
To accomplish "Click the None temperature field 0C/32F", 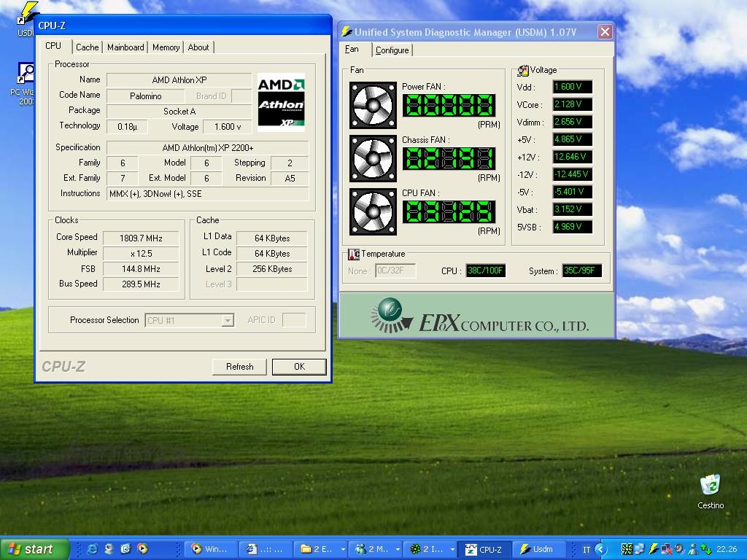I will [x=395, y=271].
